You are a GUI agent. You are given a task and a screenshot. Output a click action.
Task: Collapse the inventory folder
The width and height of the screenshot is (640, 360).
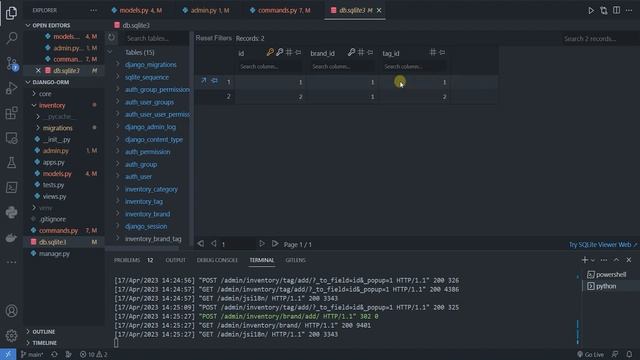(34, 105)
